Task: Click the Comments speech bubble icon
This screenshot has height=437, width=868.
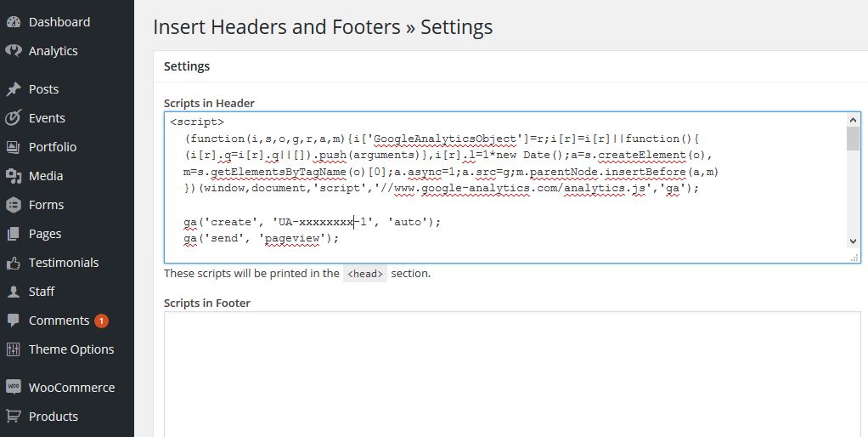Action: 14,321
